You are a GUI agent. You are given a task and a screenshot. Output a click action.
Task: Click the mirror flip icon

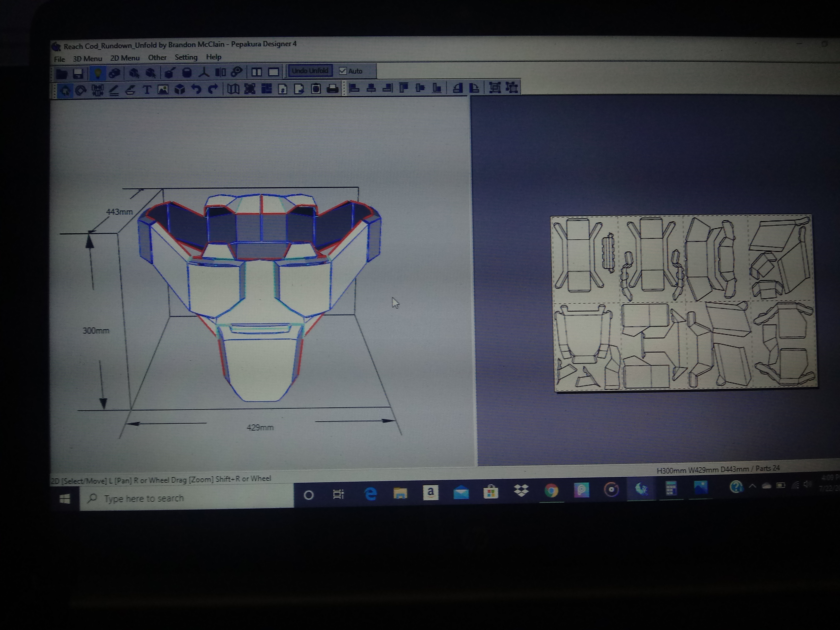point(220,72)
